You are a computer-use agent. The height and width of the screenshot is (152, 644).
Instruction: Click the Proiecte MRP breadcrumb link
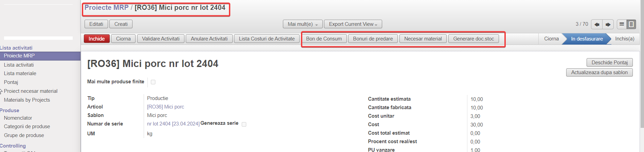tap(106, 7)
